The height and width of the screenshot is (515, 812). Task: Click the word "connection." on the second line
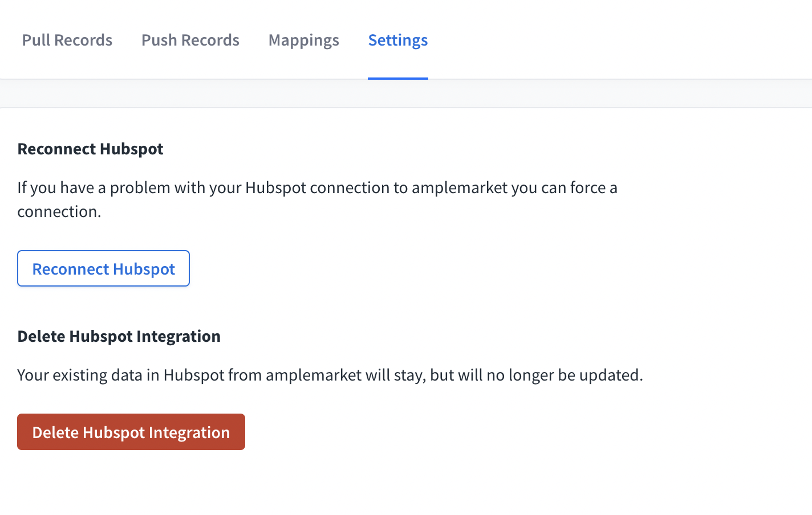point(59,211)
